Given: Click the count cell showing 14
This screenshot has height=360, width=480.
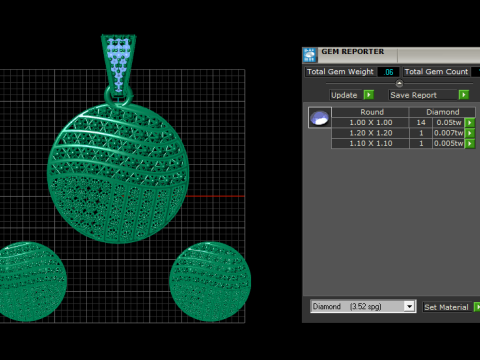Looking at the screenshot, I should point(421,123).
